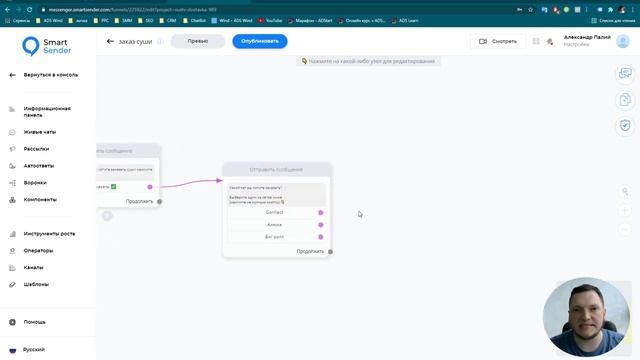The image size is (640, 360).
Task: Click the purple output dot on left node
Action: [150, 187]
